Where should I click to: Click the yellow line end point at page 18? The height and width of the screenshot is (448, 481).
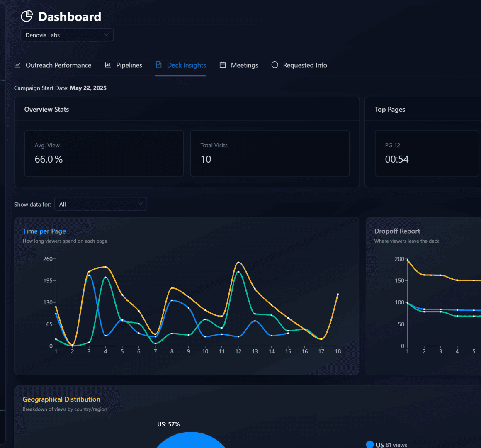point(338,294)
